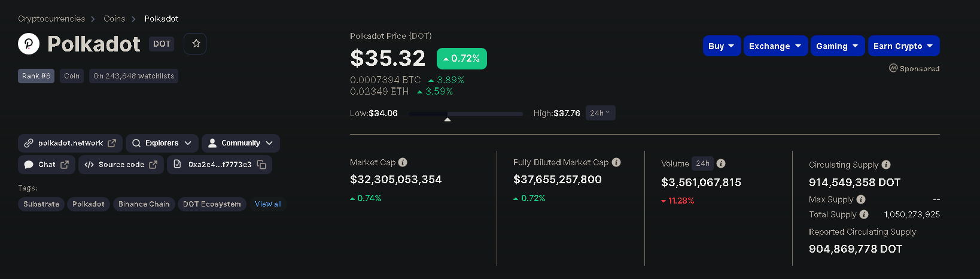This screenshot has height=279, width=980.
Task: Select the DOT Ecosystem tag
Action: click(212, 204)
